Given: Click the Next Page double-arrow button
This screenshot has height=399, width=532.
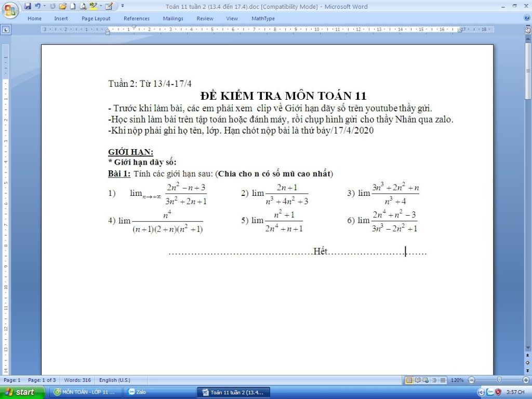Looking at the screenshot, I should point(528,370).
